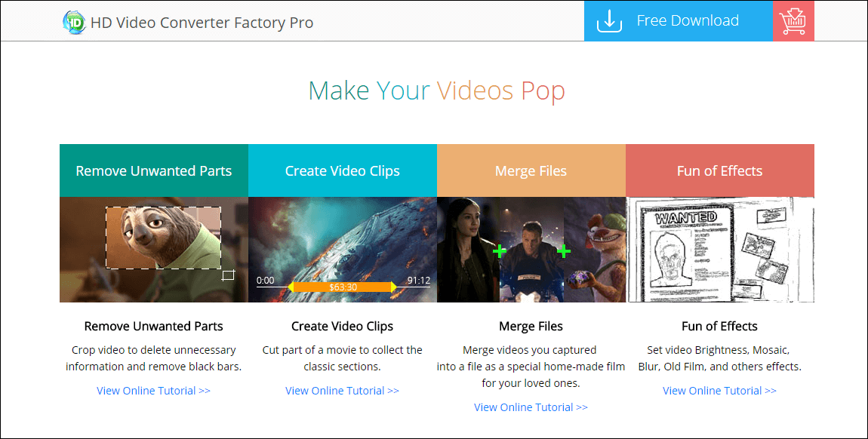868x439 pixels.
Task: Click the 91:12 end time label
Action: pyautogui.click(x=418, y=281)
